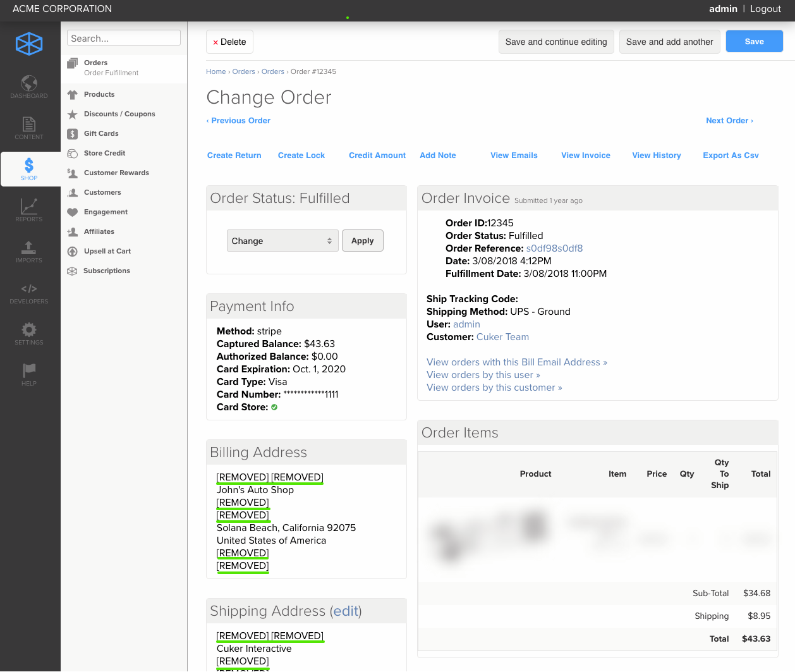Click the Products shirt icon
Image resolution: width=795 pixels, height=672 pixels.
tap(72, 95)
